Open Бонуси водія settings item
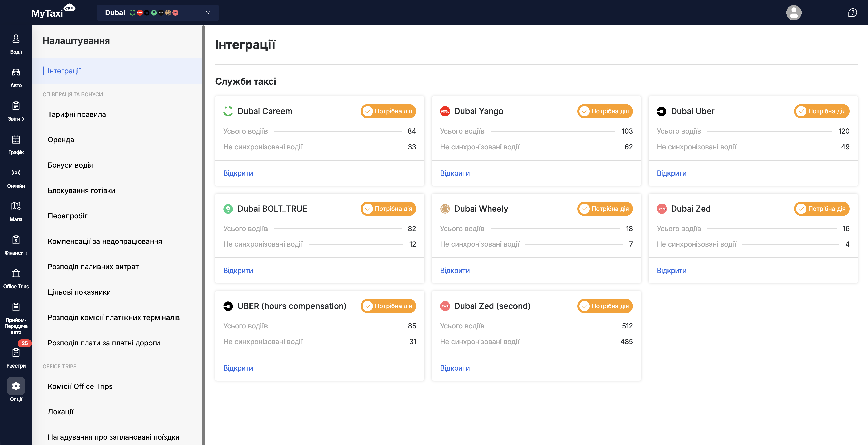Viewport: 868px width, 445px height. click(x=117, y=165)
